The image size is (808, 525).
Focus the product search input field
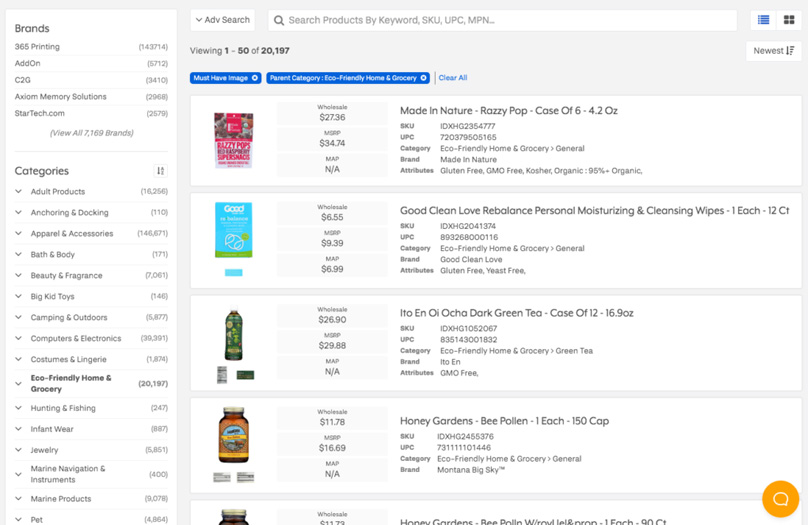pos(500,20)
